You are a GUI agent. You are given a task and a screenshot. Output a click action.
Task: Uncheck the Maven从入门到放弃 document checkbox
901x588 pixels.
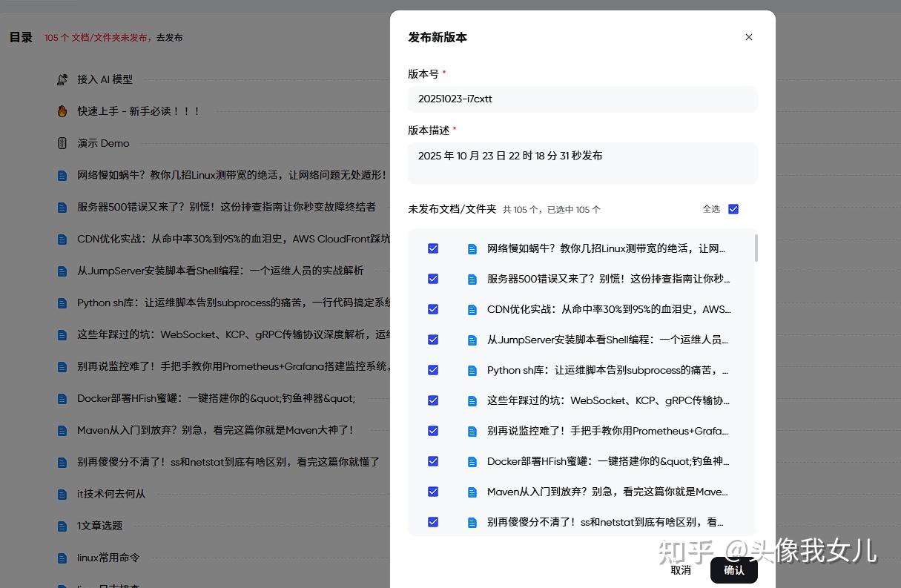[x=433, y=492]
